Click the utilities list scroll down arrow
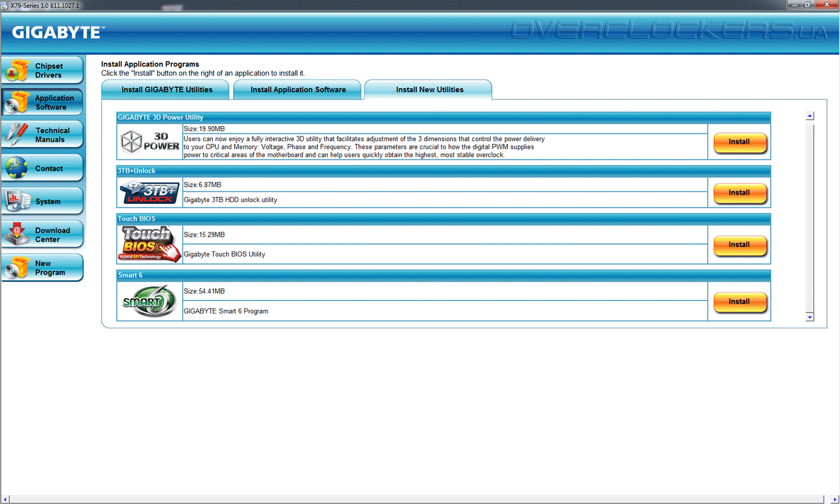 pyautogui.click(x=810, y=317)
